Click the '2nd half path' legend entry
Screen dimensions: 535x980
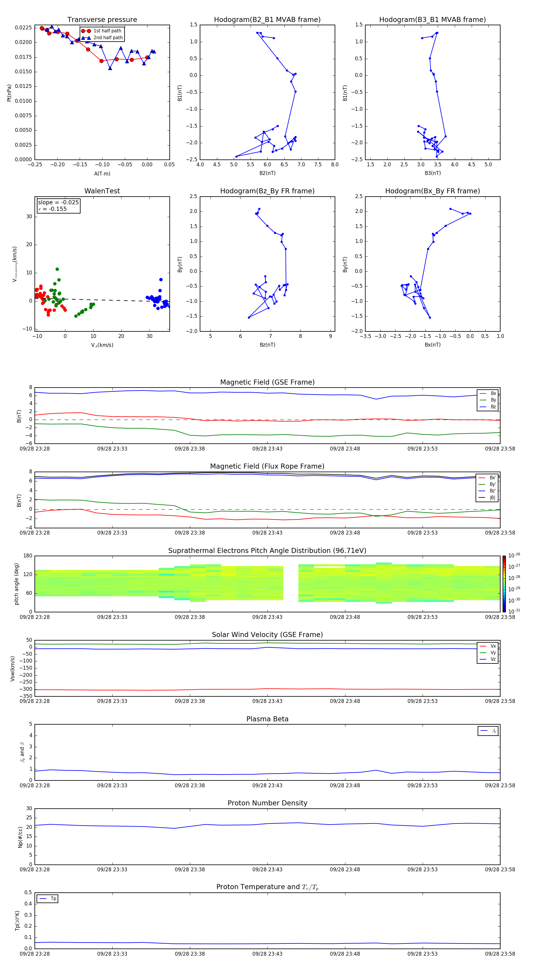point(102,38)
